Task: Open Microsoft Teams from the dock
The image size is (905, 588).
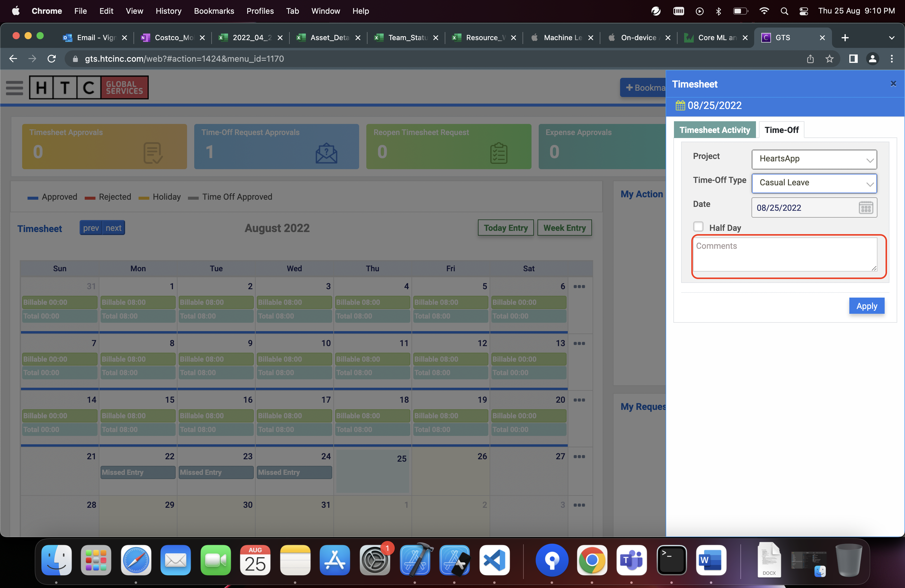Action: [x=631, y=560]
